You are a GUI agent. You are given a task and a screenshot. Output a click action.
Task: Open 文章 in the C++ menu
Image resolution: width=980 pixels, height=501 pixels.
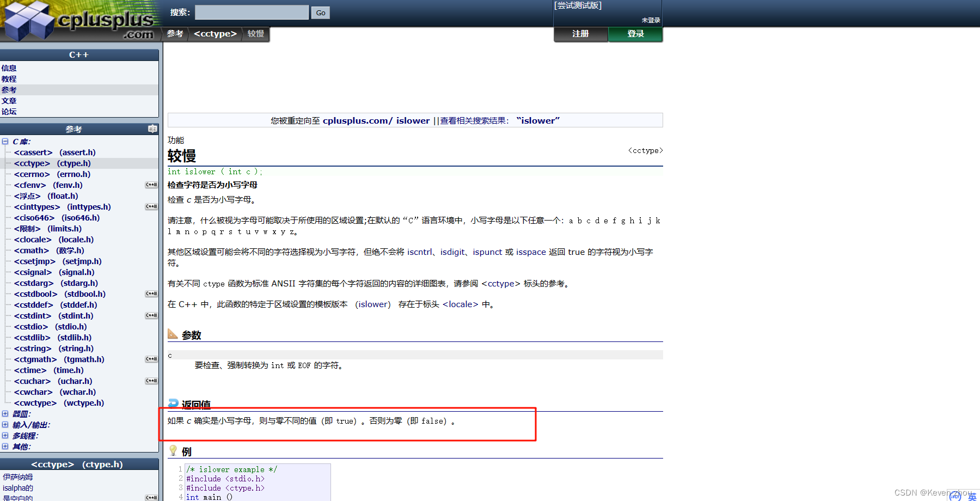pos(9,101)
